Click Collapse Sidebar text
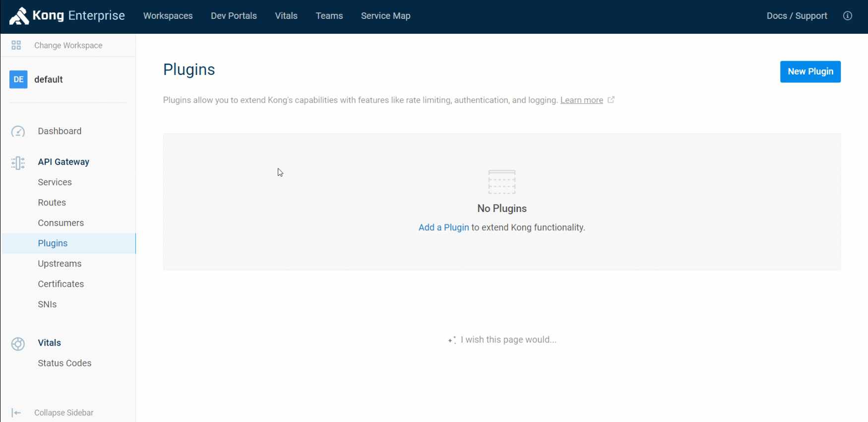The height and width of the screenshot is (422, 868). [64, 413]
